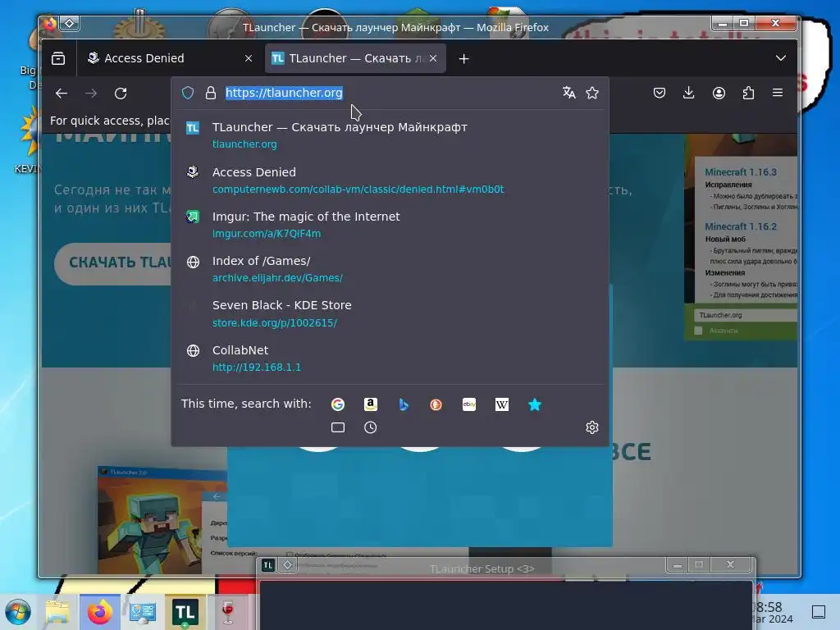Open tracking protection shield
The width and height of the screenshot is (840, 630).
pyautogui.click(x=188, y=93)
